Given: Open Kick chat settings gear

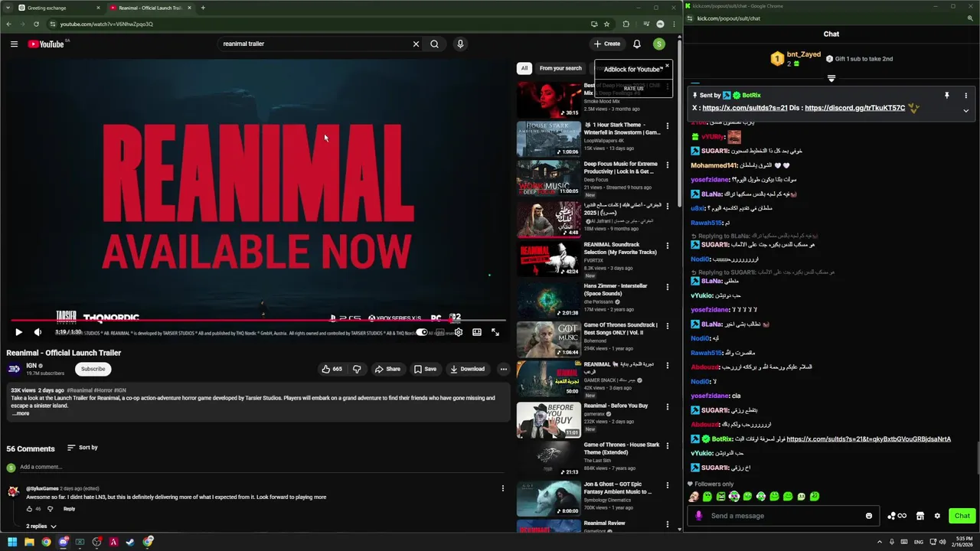Looking at the screenshot, I should [937, 516].
